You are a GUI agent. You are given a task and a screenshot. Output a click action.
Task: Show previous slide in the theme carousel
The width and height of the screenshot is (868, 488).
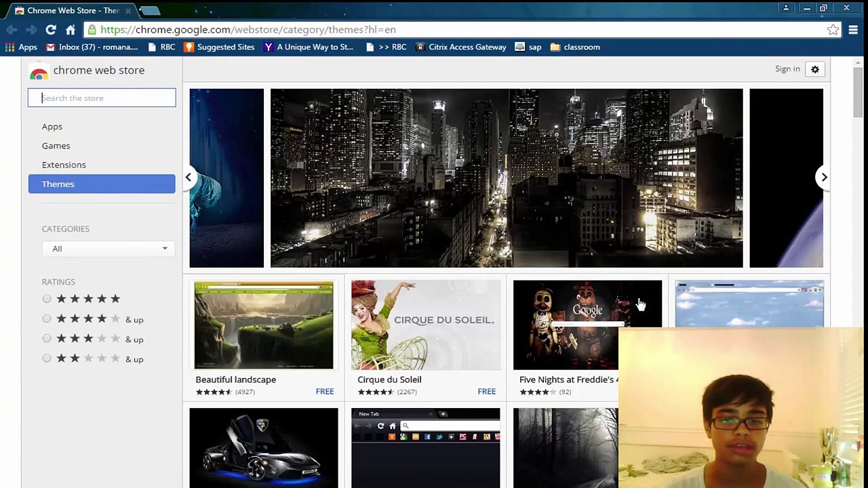(x=189, y=178)
